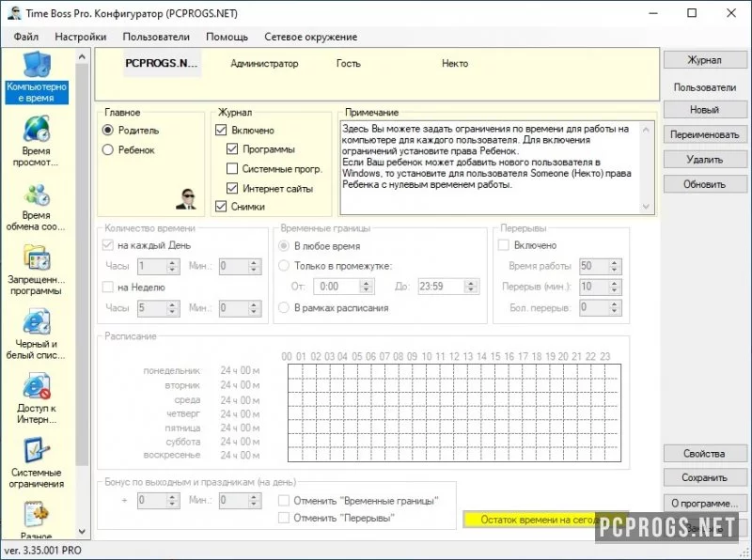Image resolution: width=752 pixels, height=560 pixels.
Task: Select the Администратор user entry
Action: click(x=264, y=63)
